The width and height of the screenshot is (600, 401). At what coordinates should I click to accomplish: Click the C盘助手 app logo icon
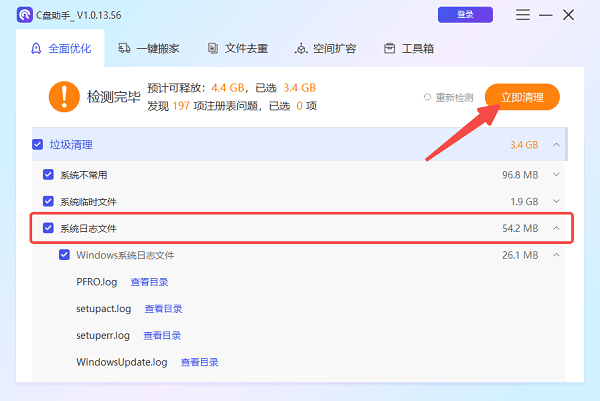click(x=24, y=16)
